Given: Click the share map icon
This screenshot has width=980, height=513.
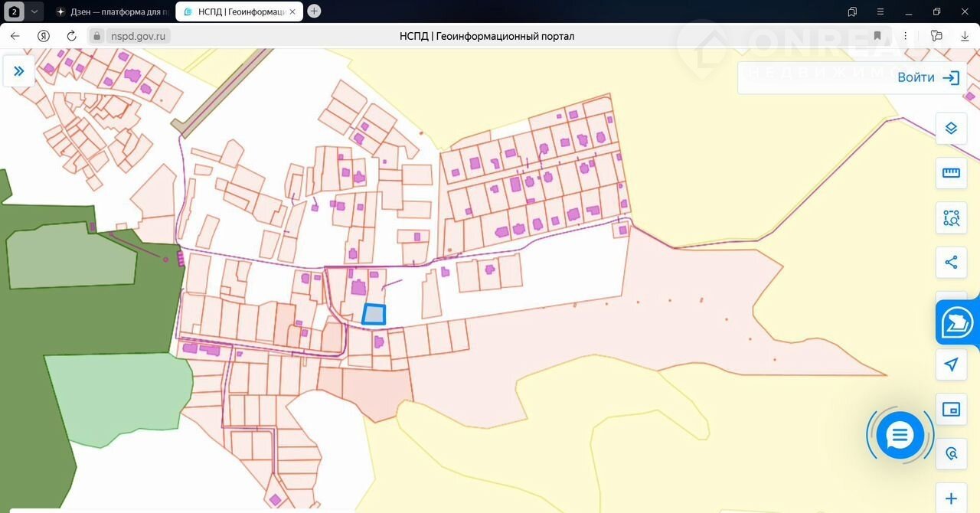Looking at the screenshot, I should pos(951,263).
